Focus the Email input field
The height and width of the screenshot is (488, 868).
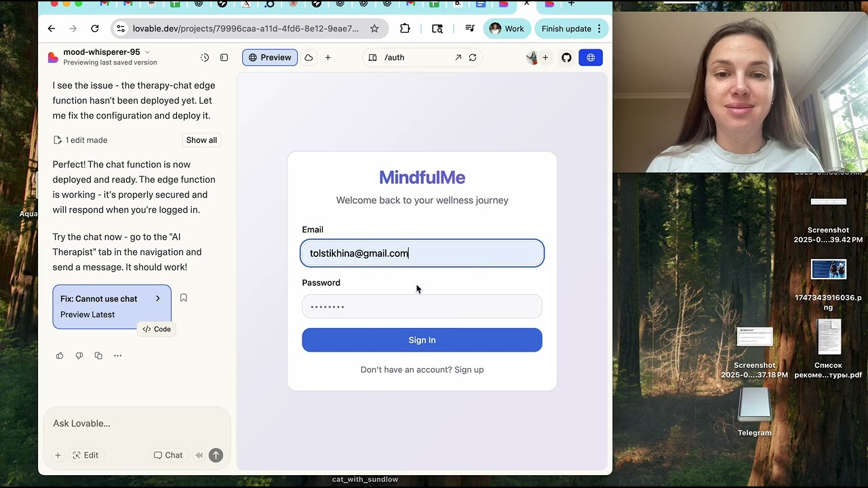pyautogui.click(x=422, y=253)
